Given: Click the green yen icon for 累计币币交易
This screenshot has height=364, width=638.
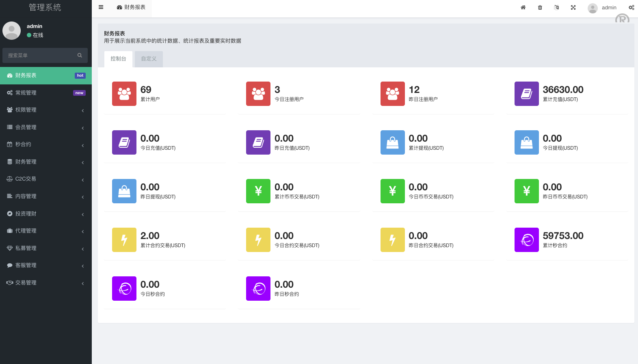Looking at the screenshot, I should 258,191.
